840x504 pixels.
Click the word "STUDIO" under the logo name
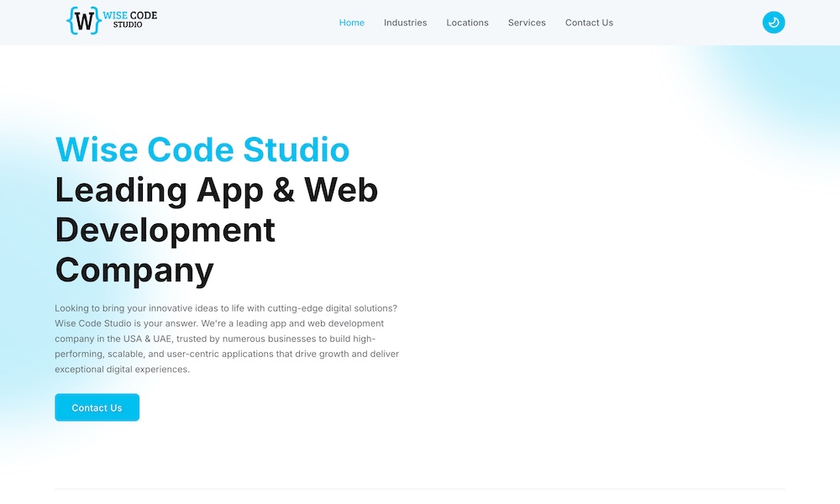coord(128,26)
